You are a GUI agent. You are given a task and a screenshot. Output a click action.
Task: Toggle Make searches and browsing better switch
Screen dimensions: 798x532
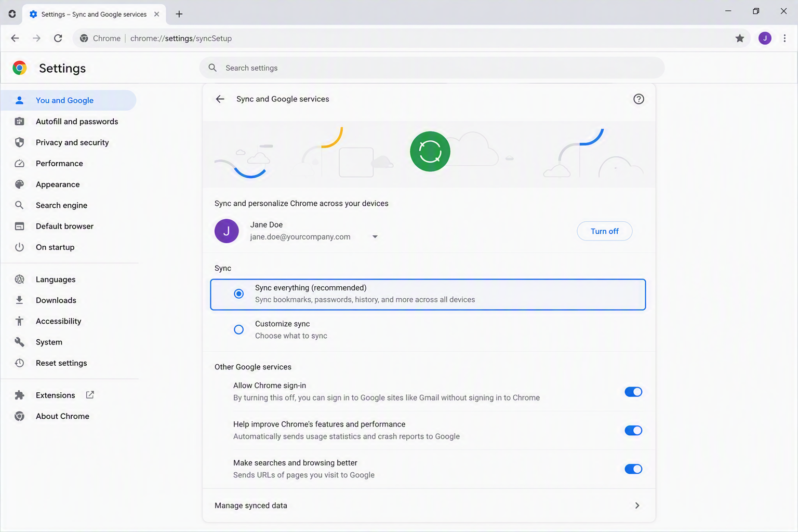pos(633,469)
